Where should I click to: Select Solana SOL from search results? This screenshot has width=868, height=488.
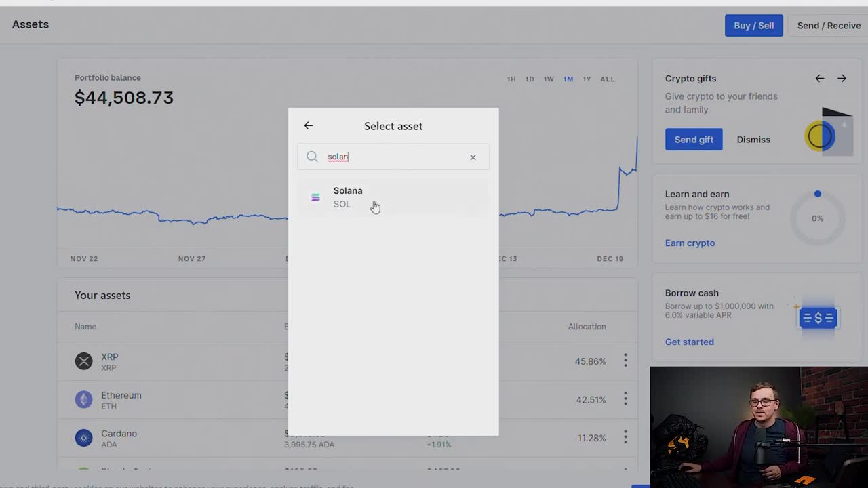(x=393, y=197)
